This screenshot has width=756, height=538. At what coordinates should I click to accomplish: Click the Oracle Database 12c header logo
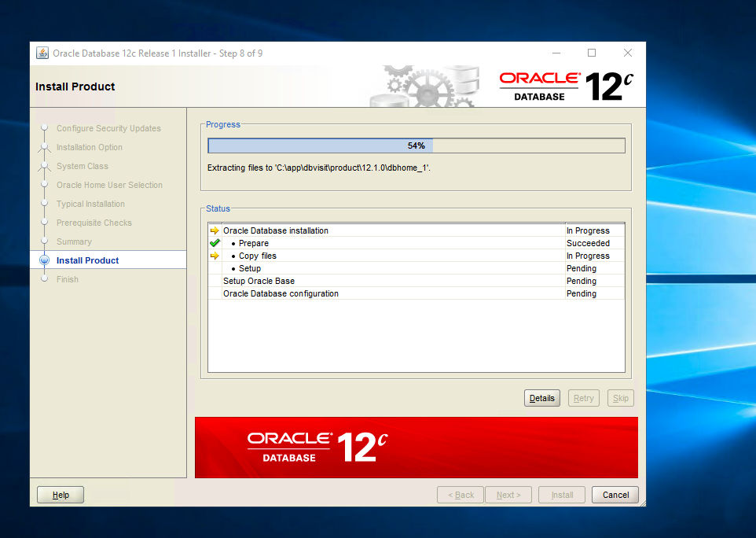[566, 87]
